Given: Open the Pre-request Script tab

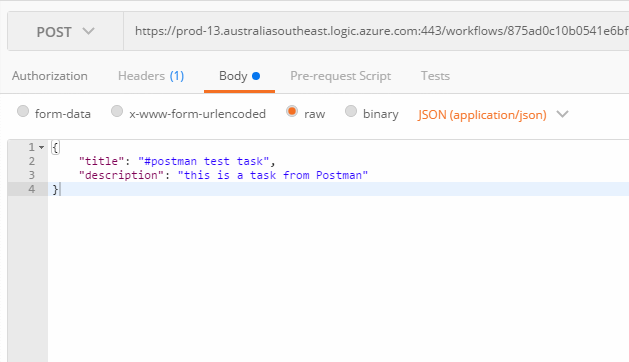Looking at the screenshot, I should 341,76.
